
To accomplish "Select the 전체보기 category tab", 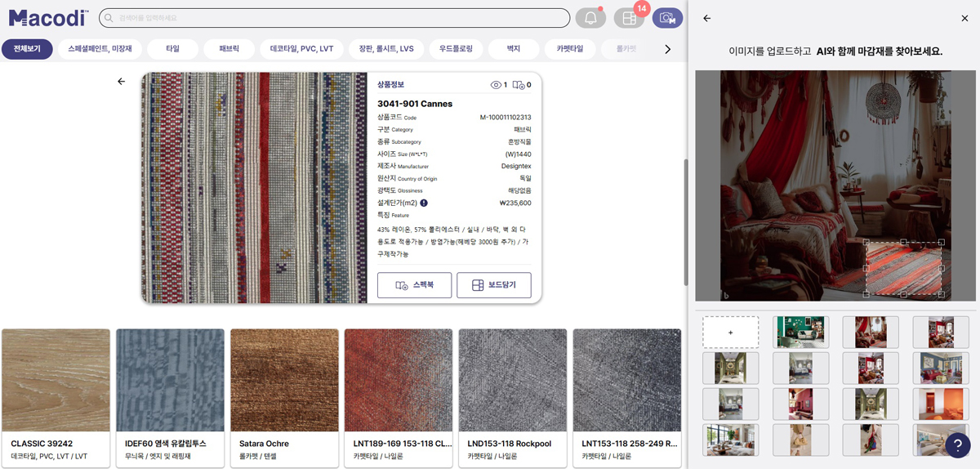I will point(27,49).
